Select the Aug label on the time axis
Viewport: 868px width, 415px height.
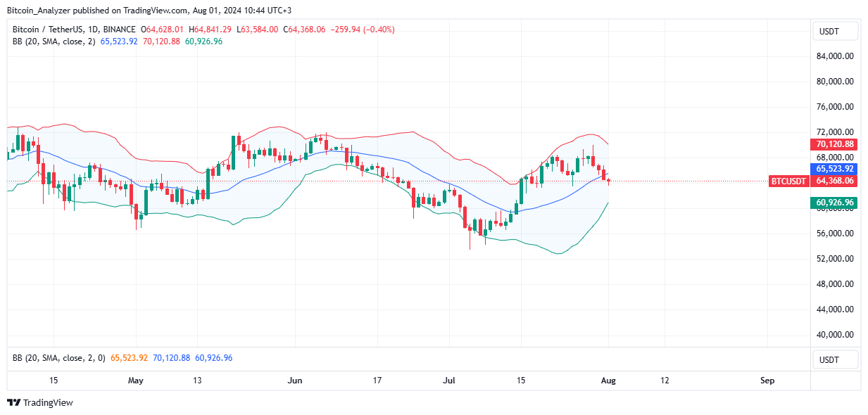[x=608, y=381]
